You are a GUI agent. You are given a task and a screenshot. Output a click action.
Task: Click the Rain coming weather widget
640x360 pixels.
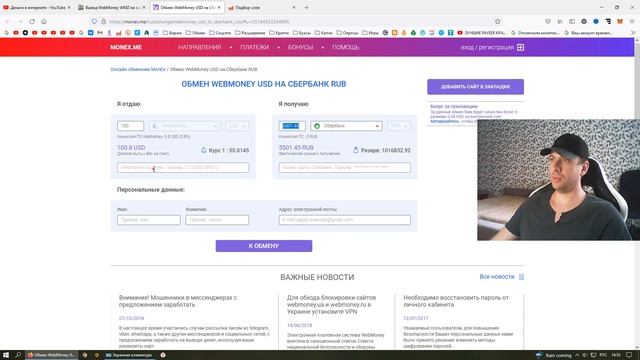pos(553,355)
